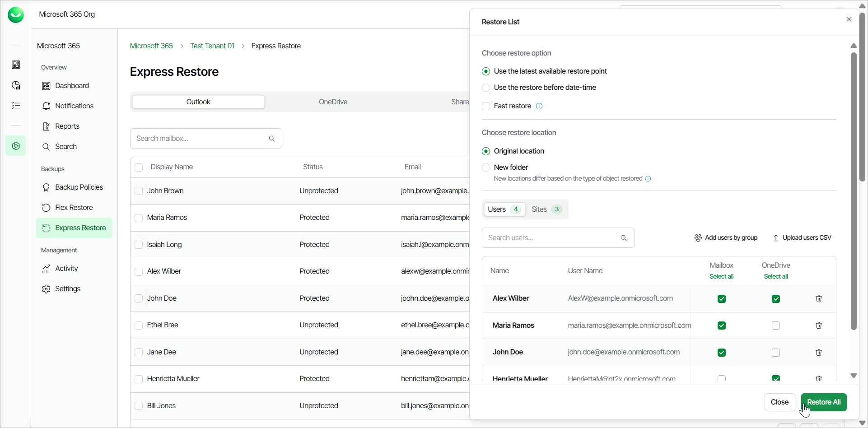Image resolution: width=868 pixels, height=428 pixels.
Task: Select Use the latest available restore point
Action: [x=486, y=71]
